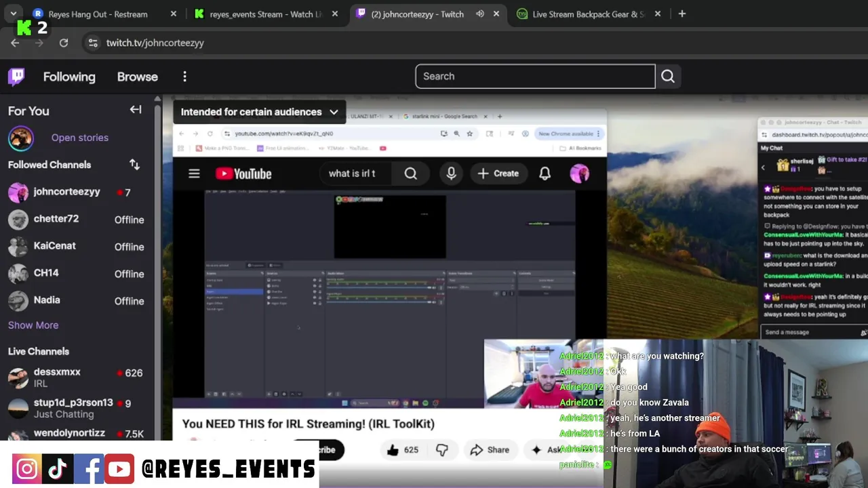Close the reyes_events Stream tab
This screenshot has height=488, width=868.
(x=335, y=14)
